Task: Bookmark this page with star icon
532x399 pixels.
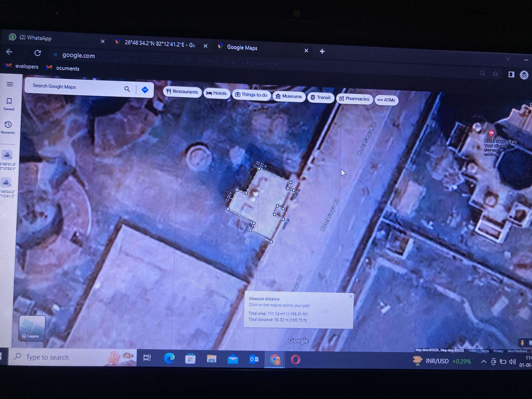Action: pos(495,74)
